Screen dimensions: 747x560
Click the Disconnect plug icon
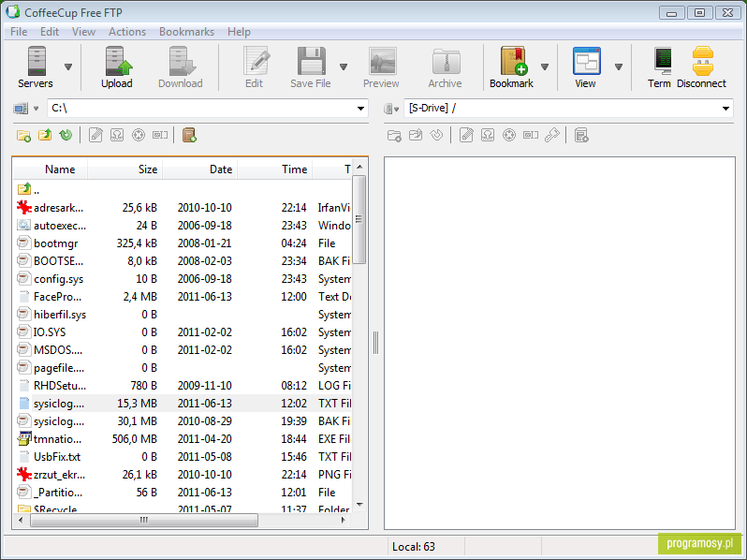(703, 61)
